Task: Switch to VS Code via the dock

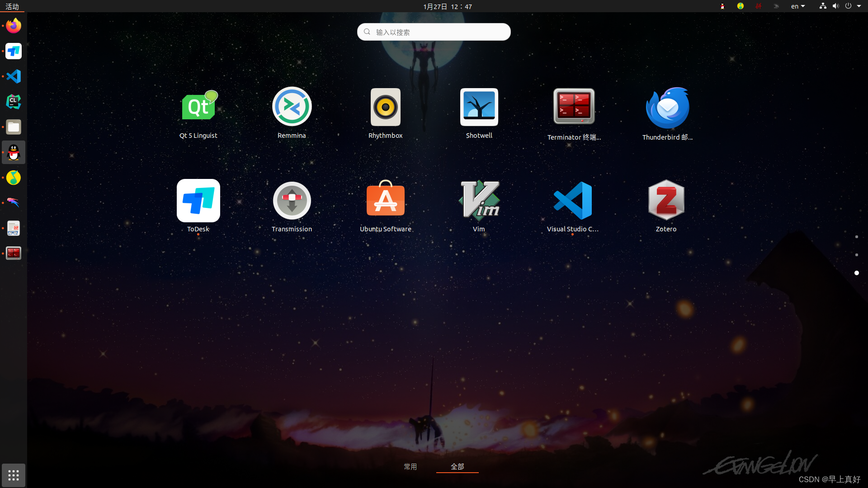Action: click(x=14, y=76)
